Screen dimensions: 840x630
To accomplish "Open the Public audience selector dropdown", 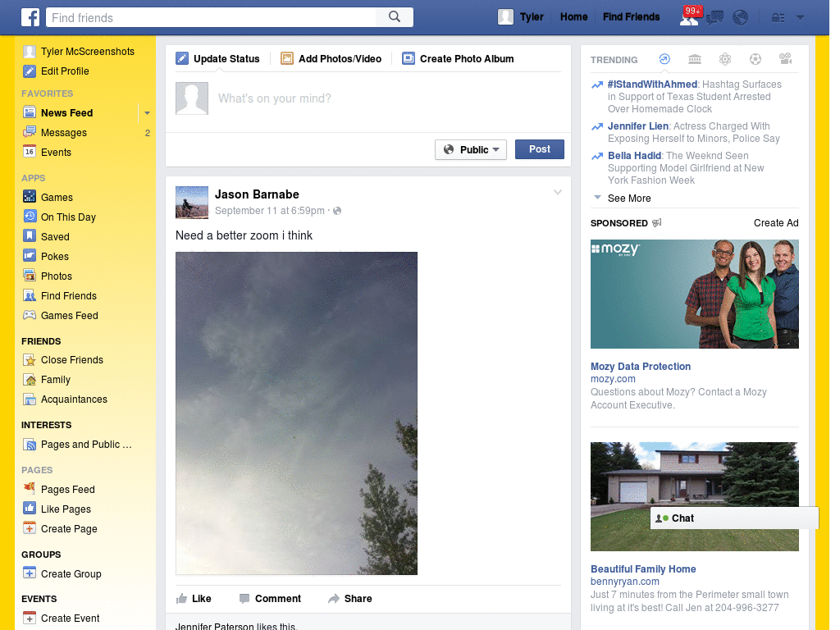I will click(x=470, y=149).
